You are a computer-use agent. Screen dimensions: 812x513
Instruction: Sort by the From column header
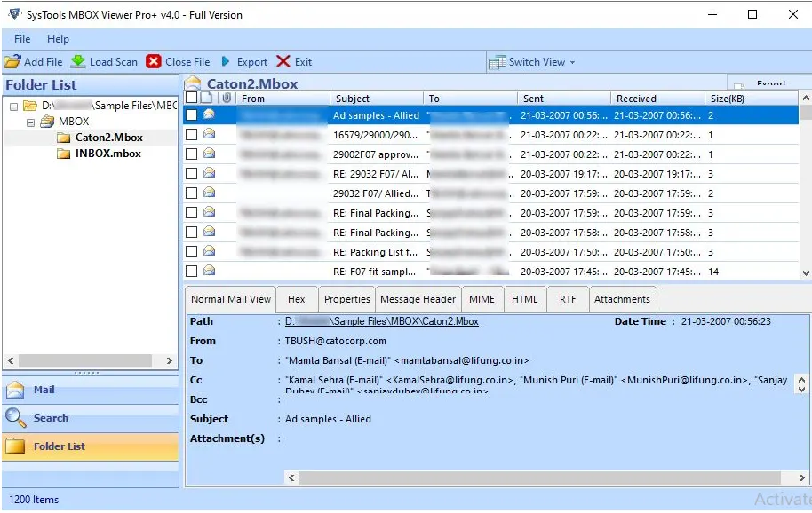coord(283,99)
